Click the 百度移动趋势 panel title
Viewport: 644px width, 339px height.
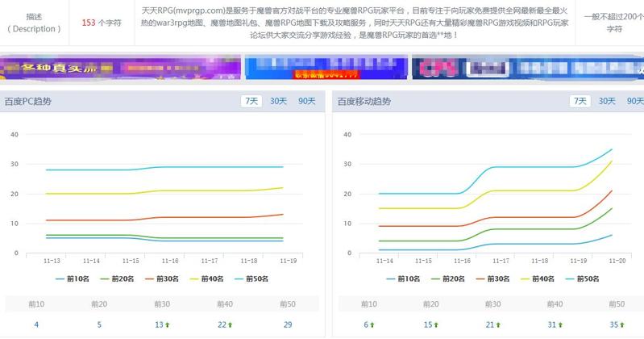point(364,101)
